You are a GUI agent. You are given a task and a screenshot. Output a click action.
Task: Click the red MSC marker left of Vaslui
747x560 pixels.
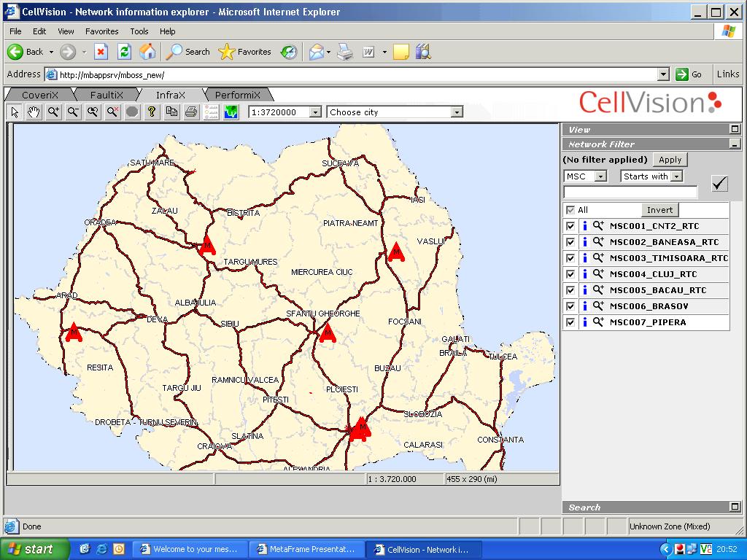[x=396, y=252]
